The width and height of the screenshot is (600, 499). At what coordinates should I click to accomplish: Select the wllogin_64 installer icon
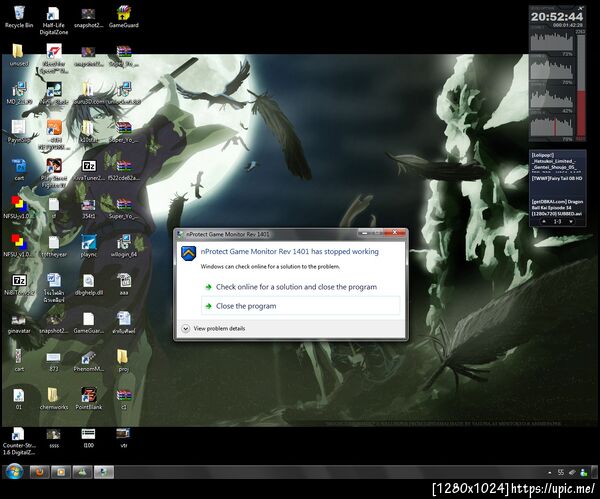point(123,246)
